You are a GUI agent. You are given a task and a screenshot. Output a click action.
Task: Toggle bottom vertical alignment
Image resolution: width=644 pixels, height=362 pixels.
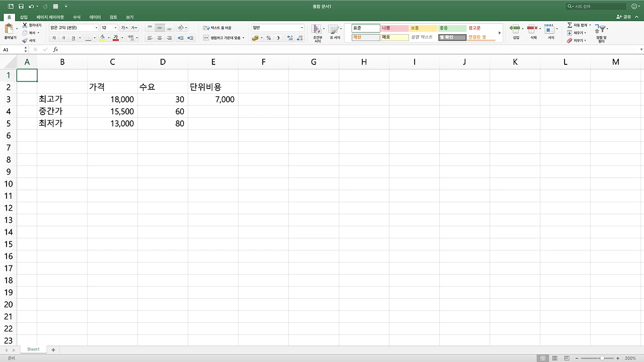click(169, 28)
